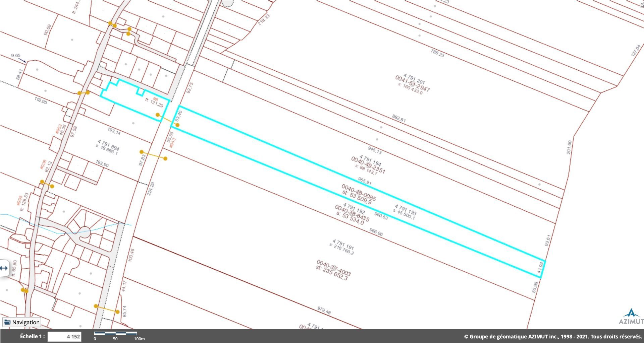644x343 pixels.
Task: Click the blue arrow next to 9,65
Action: [22, 60]
